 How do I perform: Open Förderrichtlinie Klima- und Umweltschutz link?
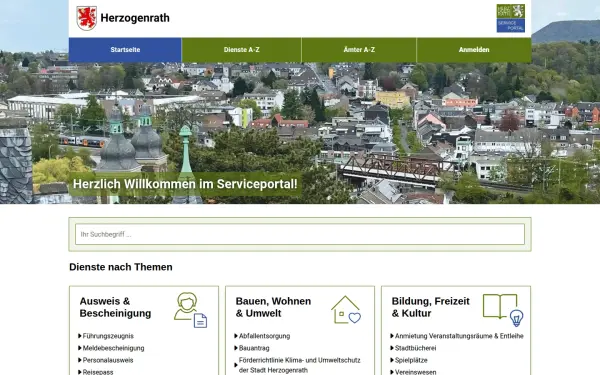click(x=300, y=365)
